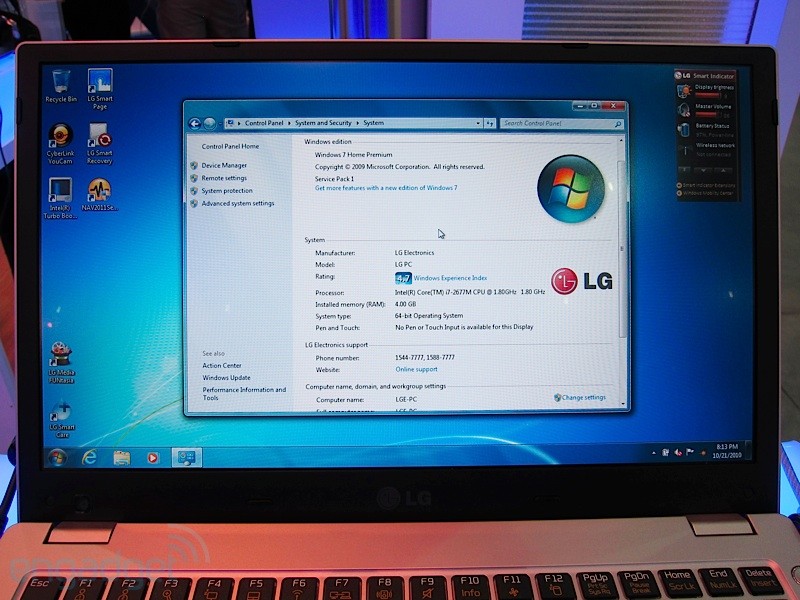Open Advanced system settings link
The height and width of the screenshot is (600, 800).
[x=238, y=204]
